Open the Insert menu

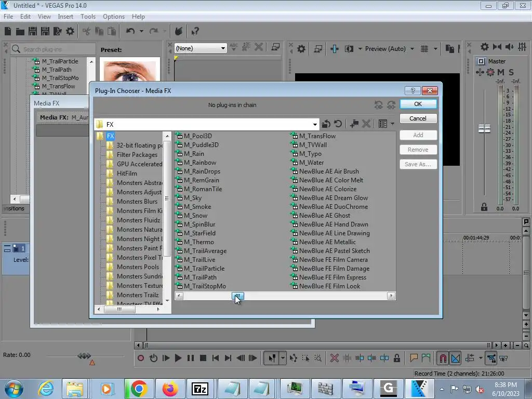point(65,16)
